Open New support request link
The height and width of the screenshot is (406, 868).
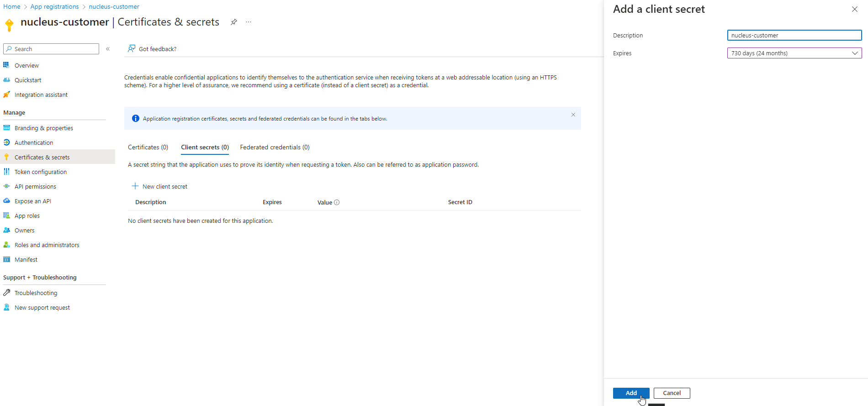coord(42,307)
